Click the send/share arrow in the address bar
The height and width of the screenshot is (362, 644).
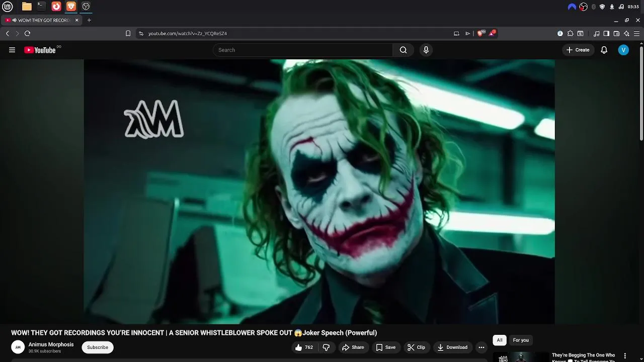[467, 33]
